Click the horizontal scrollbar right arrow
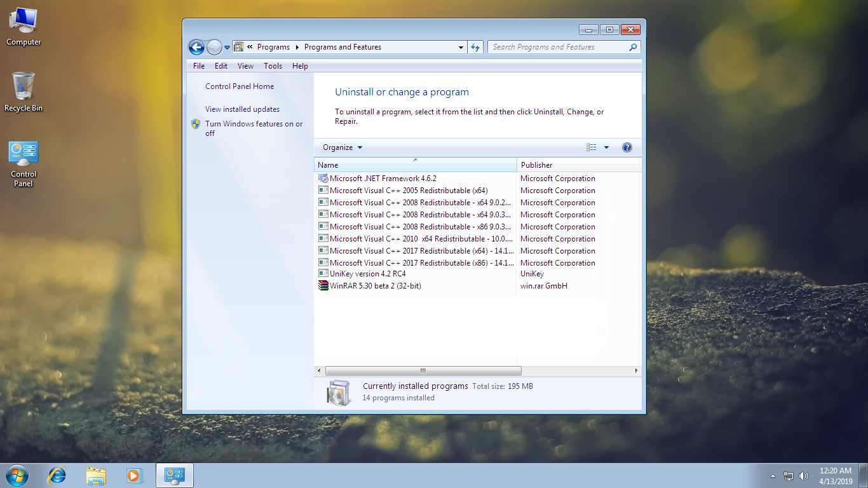Image resolution: width=868 pixels, height=488 pixels. (636, 370)
